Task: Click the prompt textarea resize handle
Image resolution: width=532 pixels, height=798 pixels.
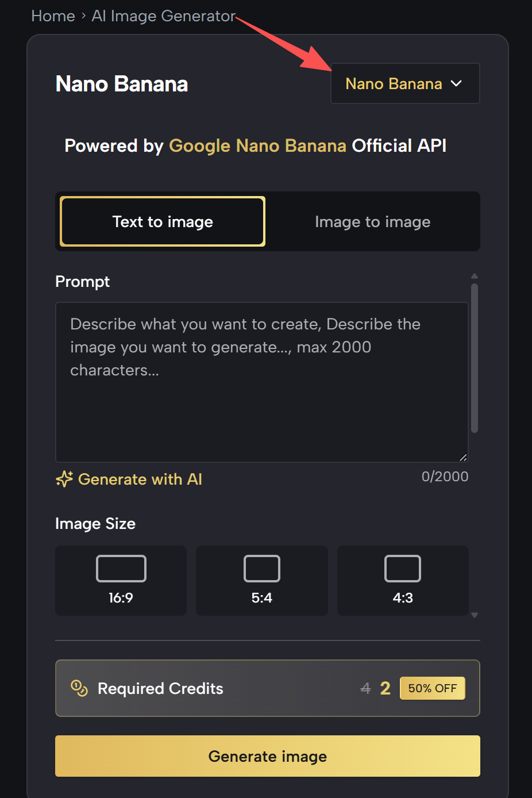Action: click(x=463, y=457)
